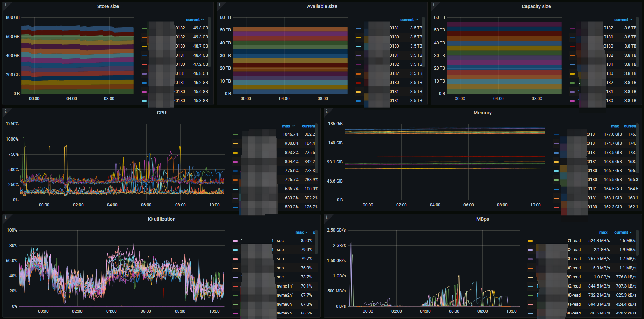Toggle the nvme1n1 series in IO utilization legend

(x=285, y=286)
